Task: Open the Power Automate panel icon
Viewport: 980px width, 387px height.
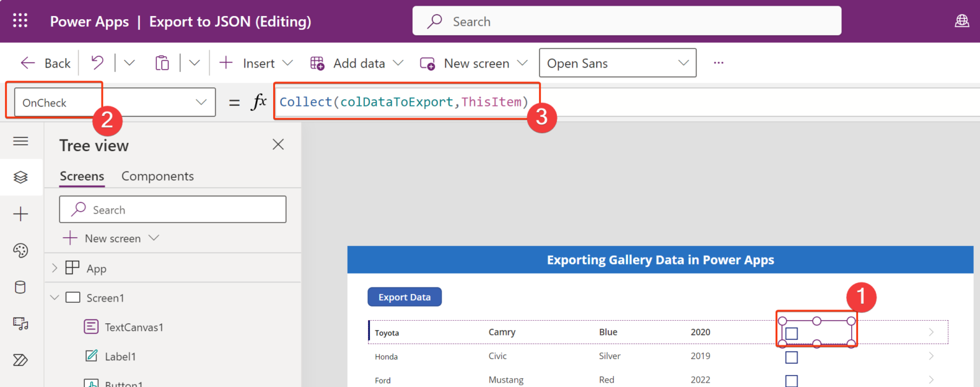Action: 21,360
